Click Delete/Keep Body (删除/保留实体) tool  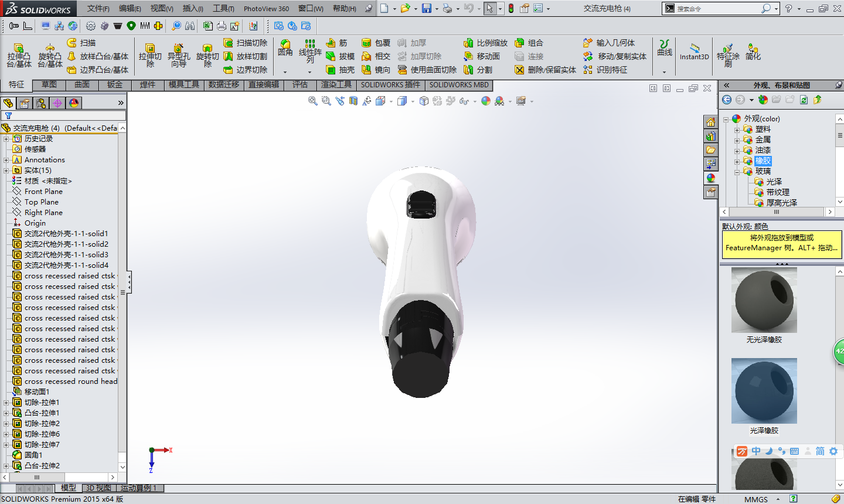[x=546, y=70]
